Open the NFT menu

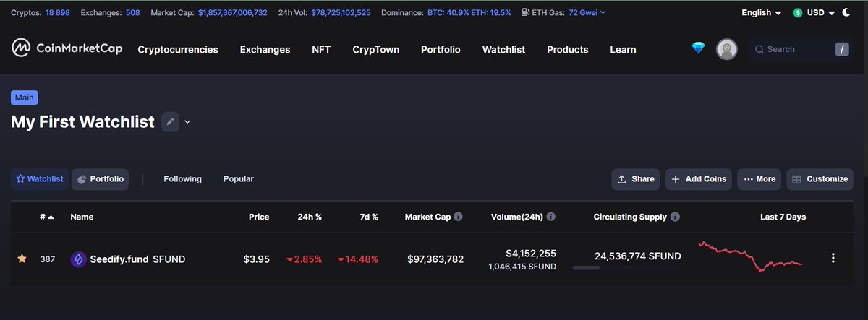(321, 49)
